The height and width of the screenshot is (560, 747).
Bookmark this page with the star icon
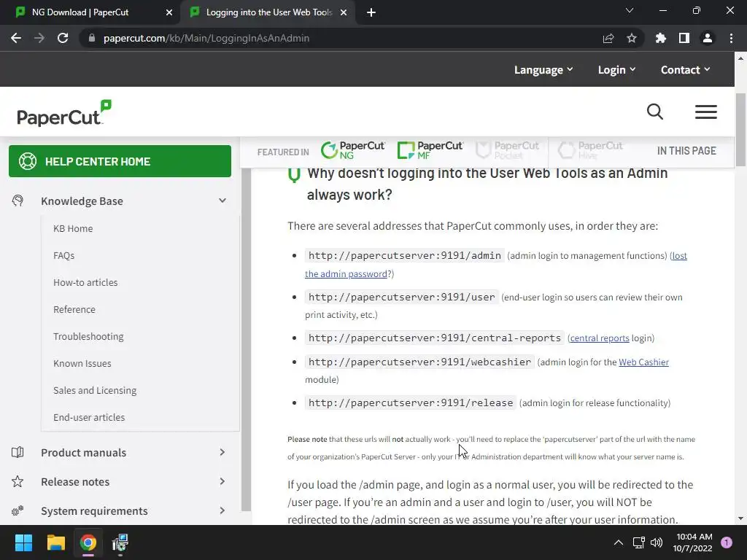[632, 38]
